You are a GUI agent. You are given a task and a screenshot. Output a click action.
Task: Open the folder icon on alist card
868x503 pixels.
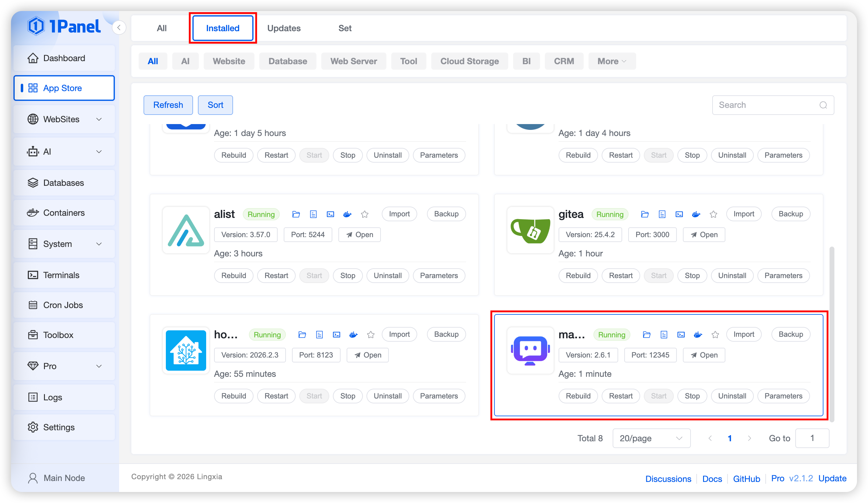(x=296, y=214)
